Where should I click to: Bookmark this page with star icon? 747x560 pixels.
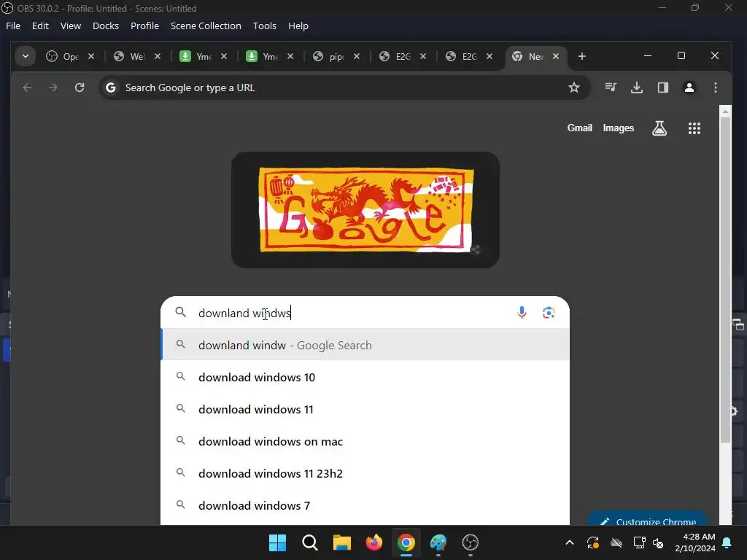[574, 87]
